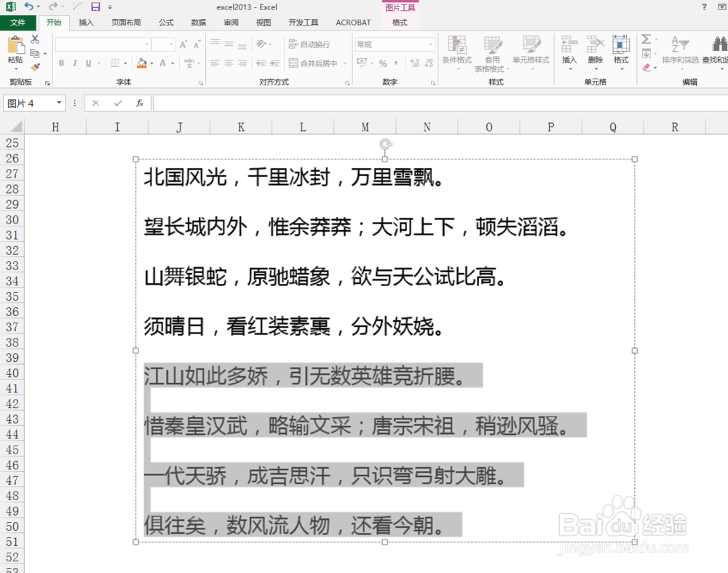Switch to the 插入 ribbon tab

pos(86,22)
